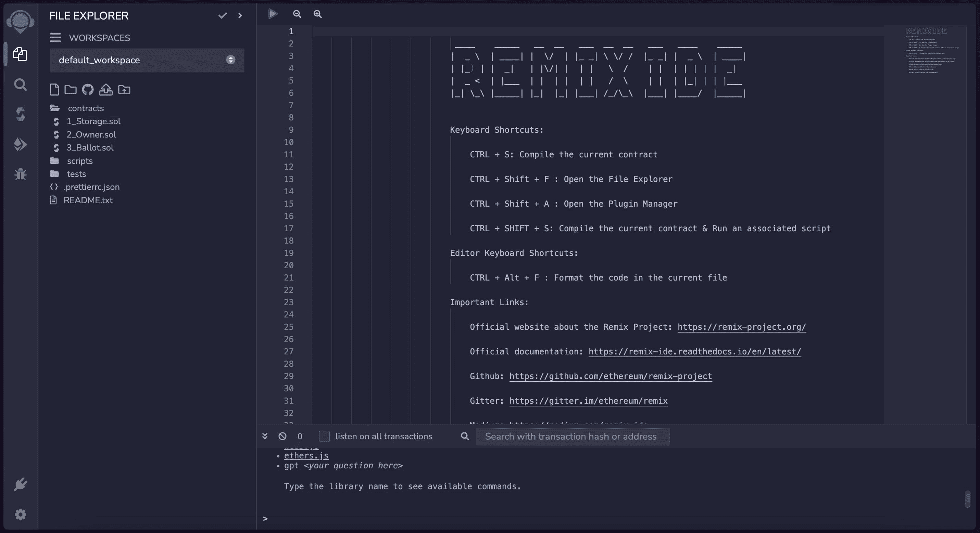Click the terminal scrollbar thumb
Image resolution: width=980 pixels, height=533 pixels.
pyautogui.click(x=968, y=499)
